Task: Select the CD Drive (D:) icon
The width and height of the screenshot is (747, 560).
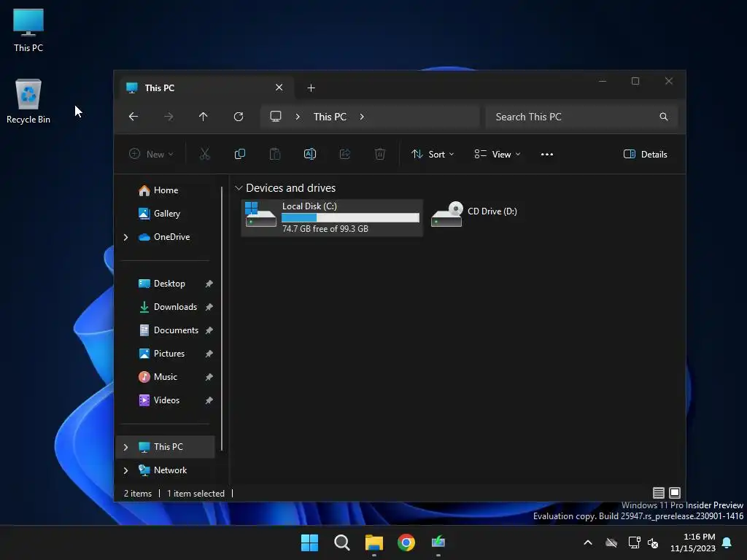Action: tap(447, 215)
